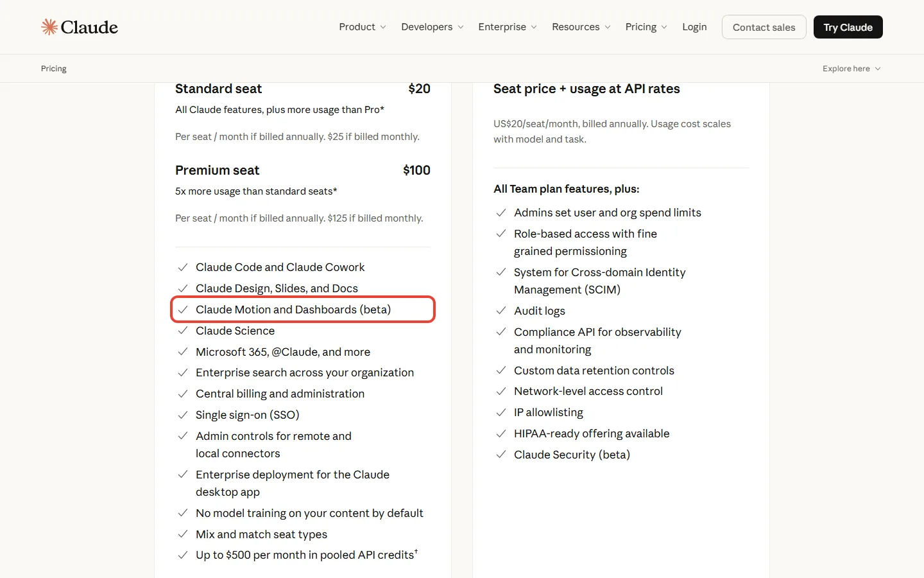Viewport: 924px width, 578px height.
Task: Open the Enterprise dropdown
Action: 508,27
